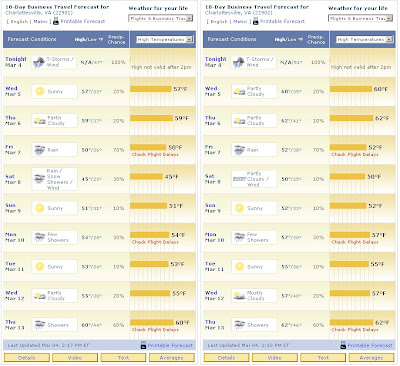
Task: Click the T-Storms weather icon for Tonight, left panel
Action: pyautogui.click(x=39, y=62)
